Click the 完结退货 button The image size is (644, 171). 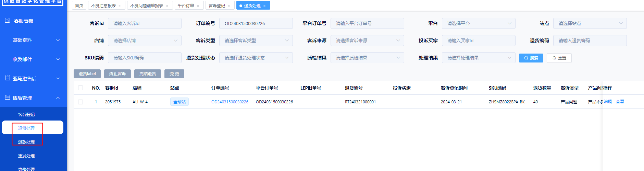[148, 74]
